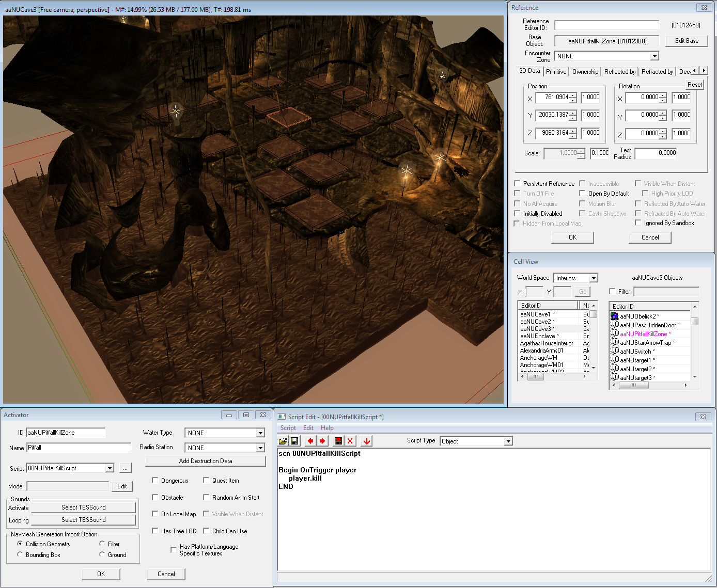Screen dimensions: 717x588
Task: Check the Initially Disabled option
Action: 518,214
